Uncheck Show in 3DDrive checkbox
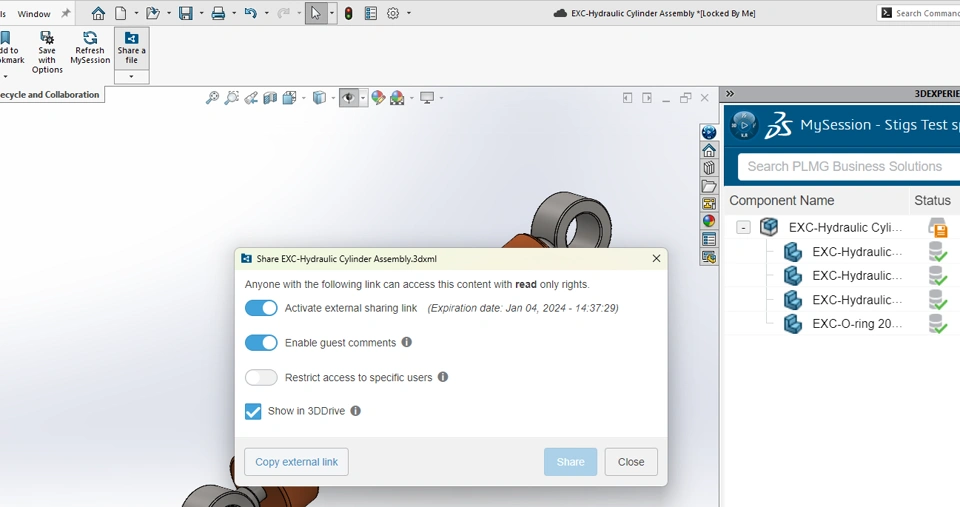960x507 pixels. 253,411
